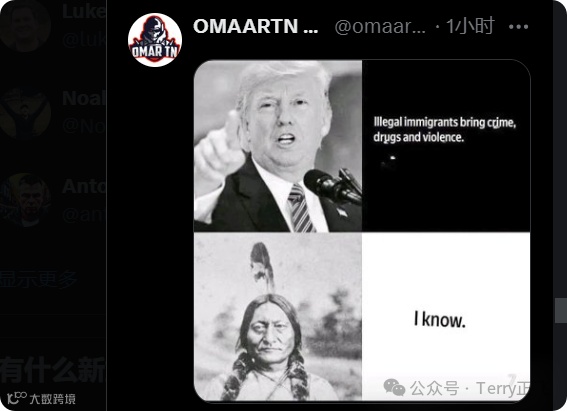
Task: Click the 大数跨境 logo watermark
Action: click(42, 398)
